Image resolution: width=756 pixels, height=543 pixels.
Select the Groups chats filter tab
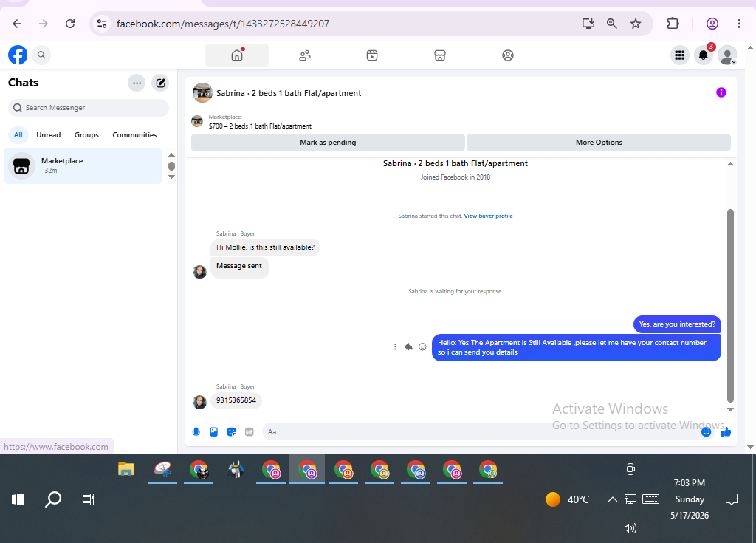tap(87, 135)
